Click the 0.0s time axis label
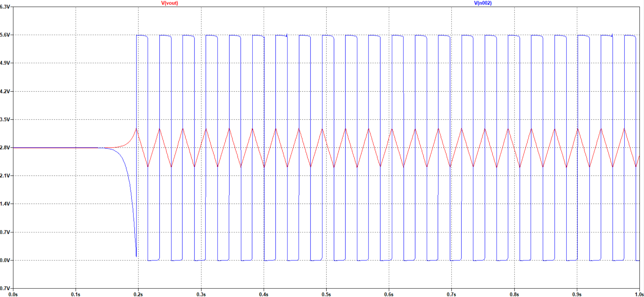 13,294
